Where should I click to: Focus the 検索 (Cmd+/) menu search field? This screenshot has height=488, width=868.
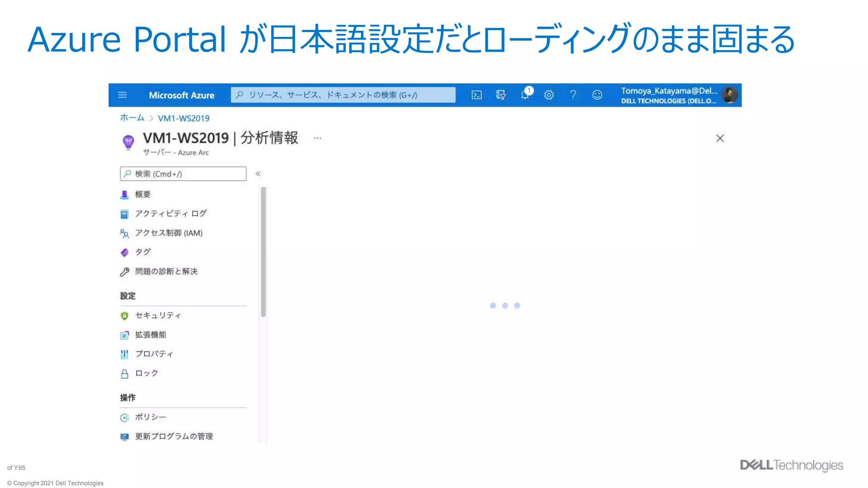pos(183,174)
